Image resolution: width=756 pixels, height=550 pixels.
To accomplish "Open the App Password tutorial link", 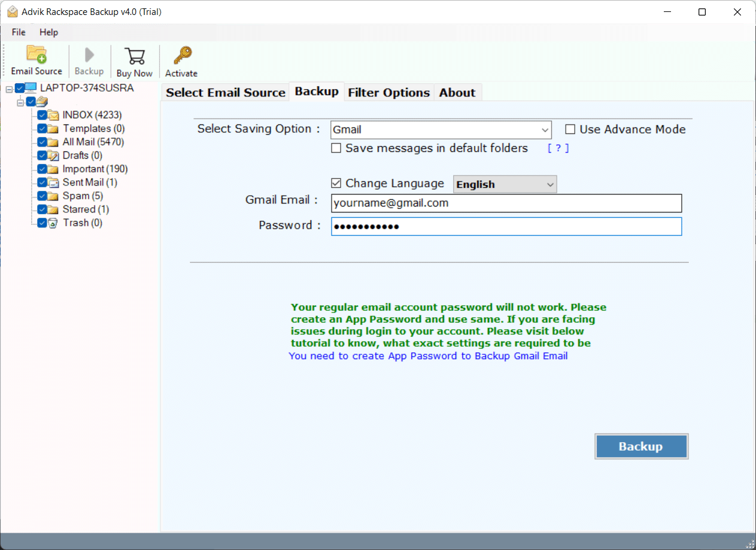I will pyautogui.click(x=428, y=356).
